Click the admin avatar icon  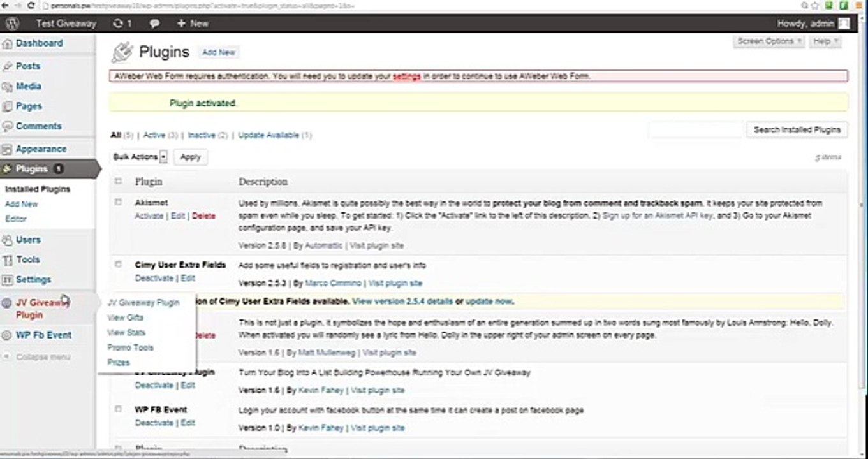844,24
